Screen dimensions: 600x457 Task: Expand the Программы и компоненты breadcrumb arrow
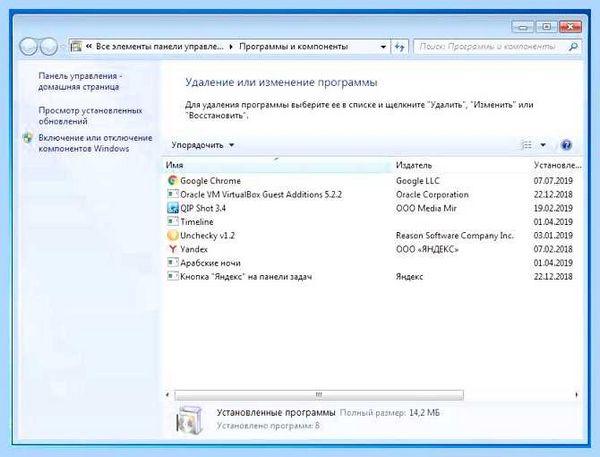[x=231, y=47]
